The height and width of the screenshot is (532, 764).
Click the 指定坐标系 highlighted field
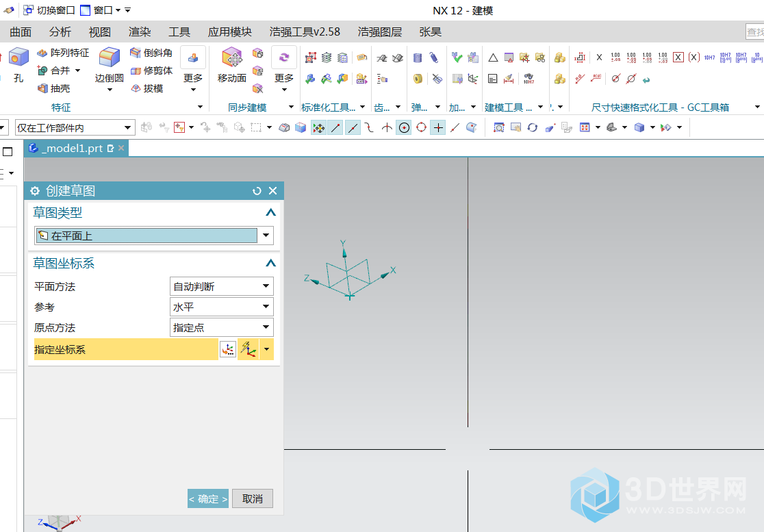coord(126,349)
